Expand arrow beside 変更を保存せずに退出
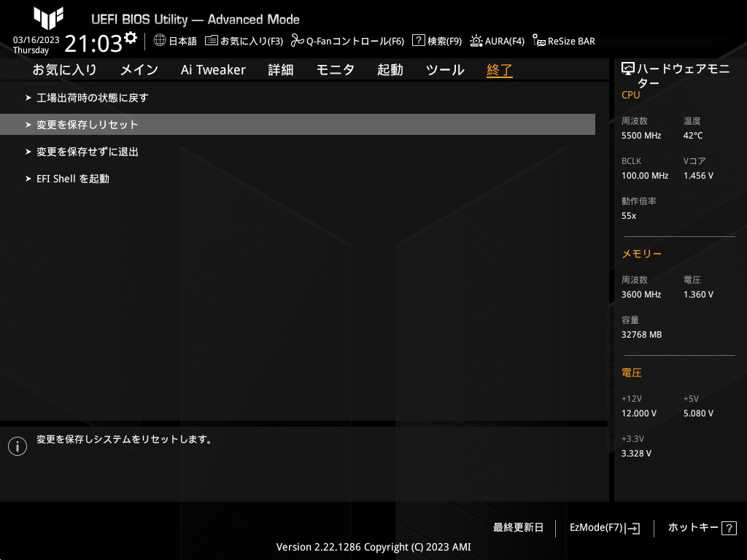 click(28, 152)
